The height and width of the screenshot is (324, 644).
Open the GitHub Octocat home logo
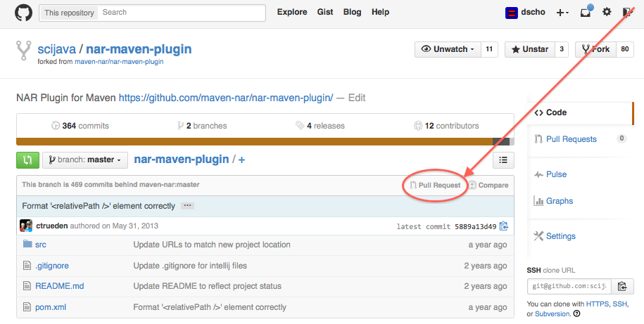pos(23,13)
